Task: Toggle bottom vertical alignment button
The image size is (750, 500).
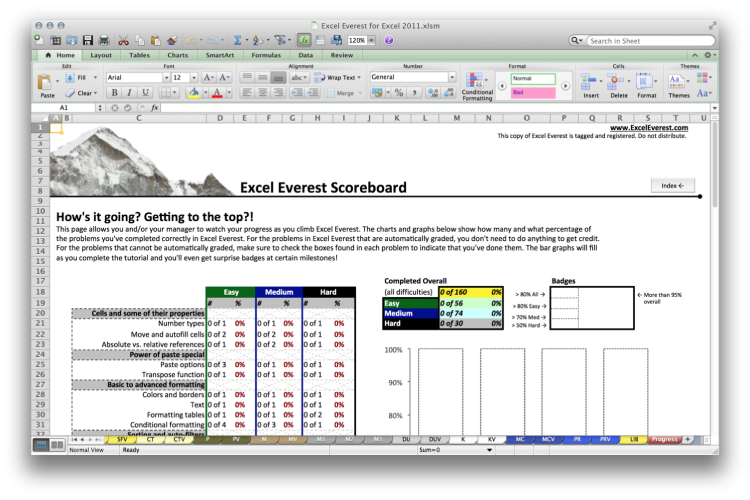Action: 278,78
